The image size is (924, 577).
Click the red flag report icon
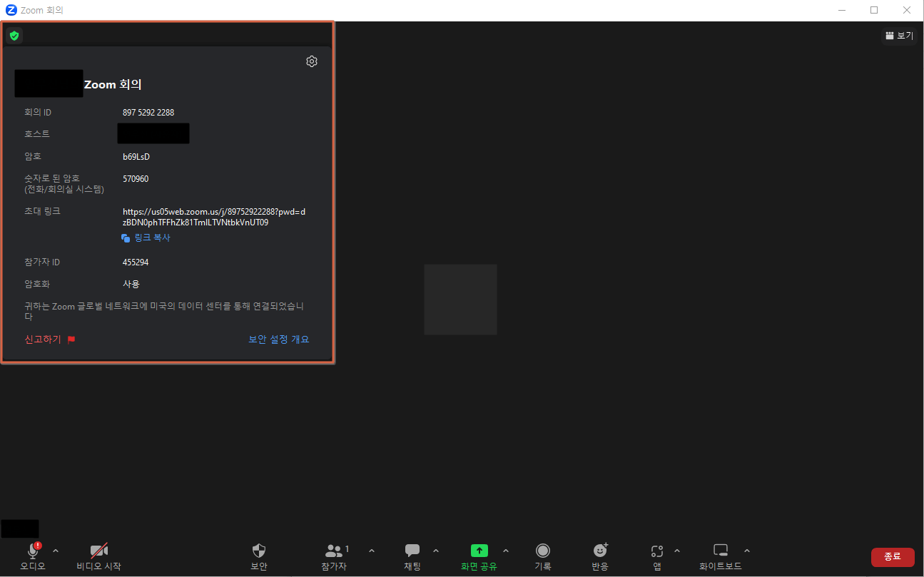[71, 339]
